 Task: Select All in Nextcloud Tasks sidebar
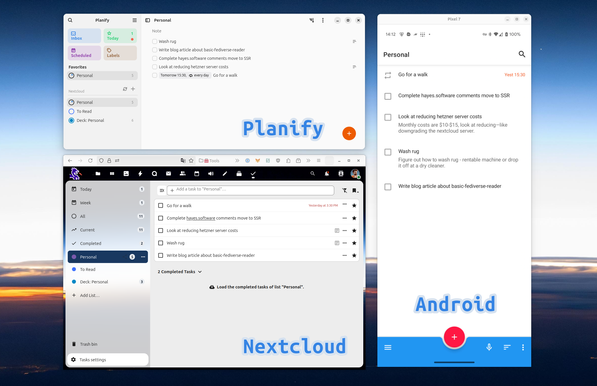[x=108, y=216]
